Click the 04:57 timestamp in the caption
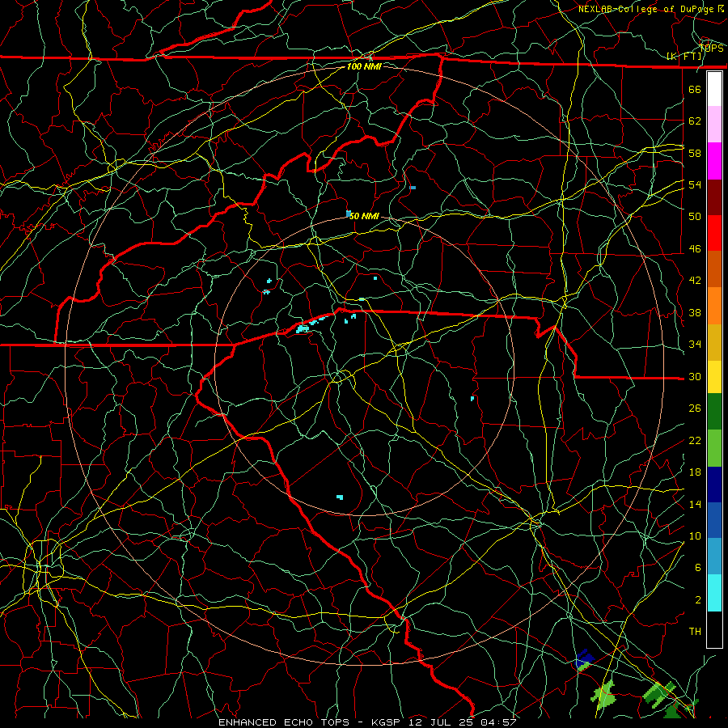The width and height of the screenshot is (728, 728). 498,722
